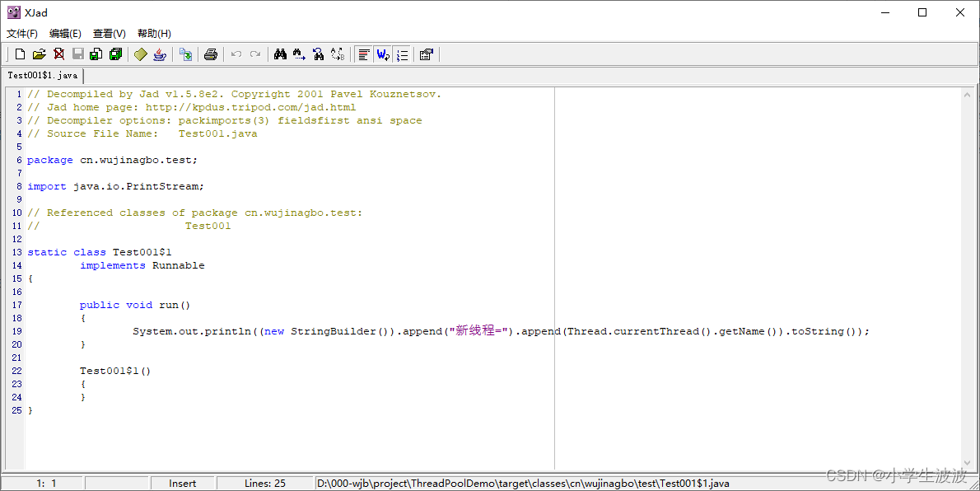Click 'public void run()' on line 17

(135, 306)
